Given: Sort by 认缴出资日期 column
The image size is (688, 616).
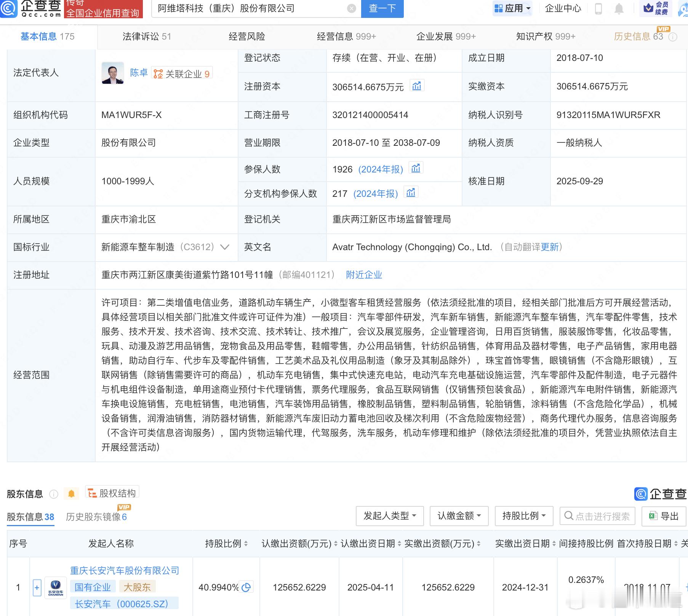Looking at the screenshot, I should pos(399,544).
